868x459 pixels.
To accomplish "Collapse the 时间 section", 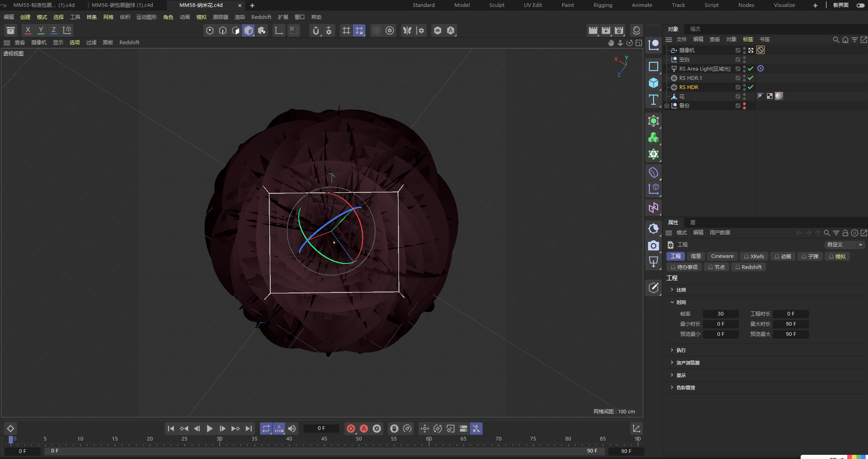I will point(672,302).
